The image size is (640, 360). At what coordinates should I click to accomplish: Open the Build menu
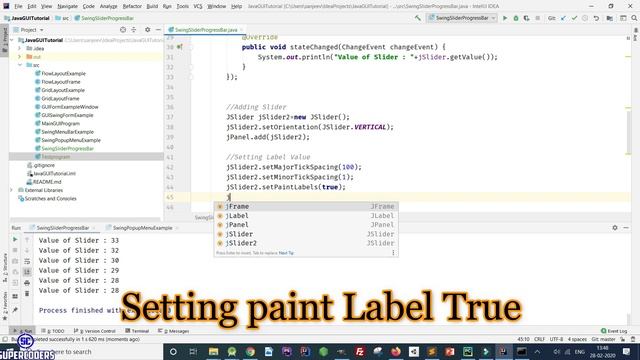tap(152, 6)
